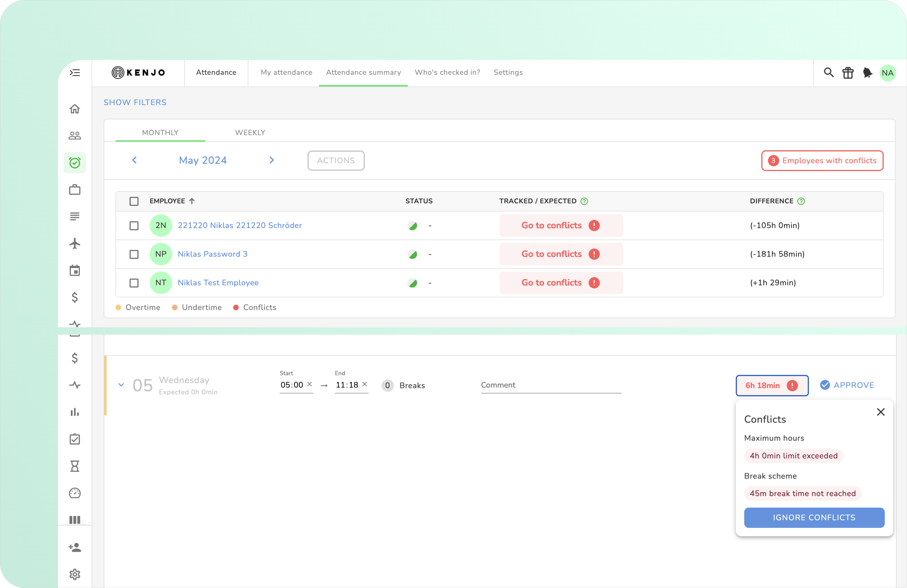This screenshot has width=907, height=588.
Task: Open the notifications bell
Action: coord(867,73)
